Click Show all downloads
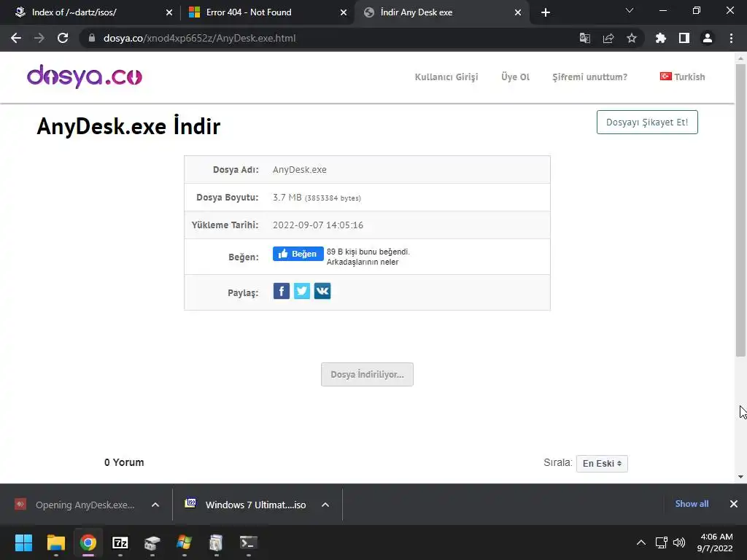This screenshot has height=560, width=747. (x=692, y=504)
